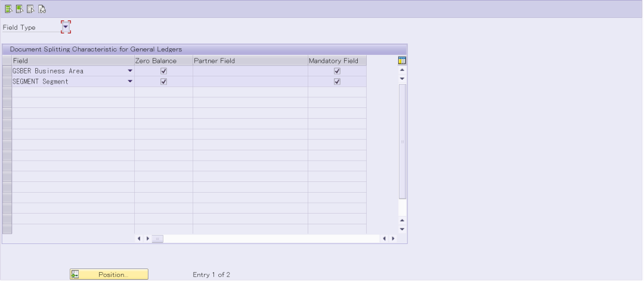The width and height of the screenshot is (644, 281).
Task: Click the Deselect All toolbar icon
Action: click(30, 9)
